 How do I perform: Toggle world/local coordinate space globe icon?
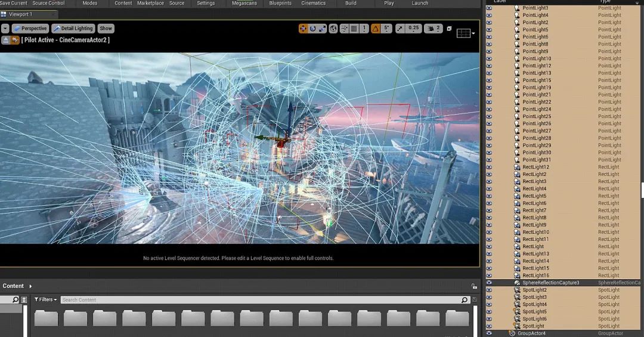333,29
